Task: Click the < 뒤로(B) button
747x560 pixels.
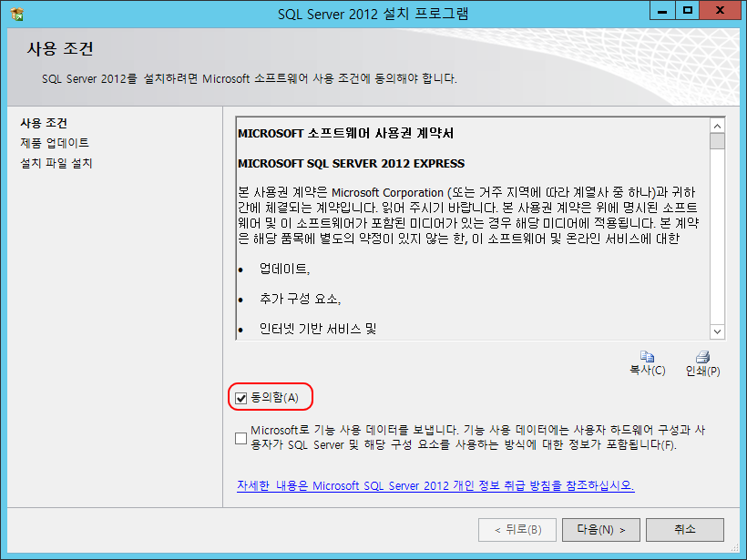Action: (x=517, y=530)
